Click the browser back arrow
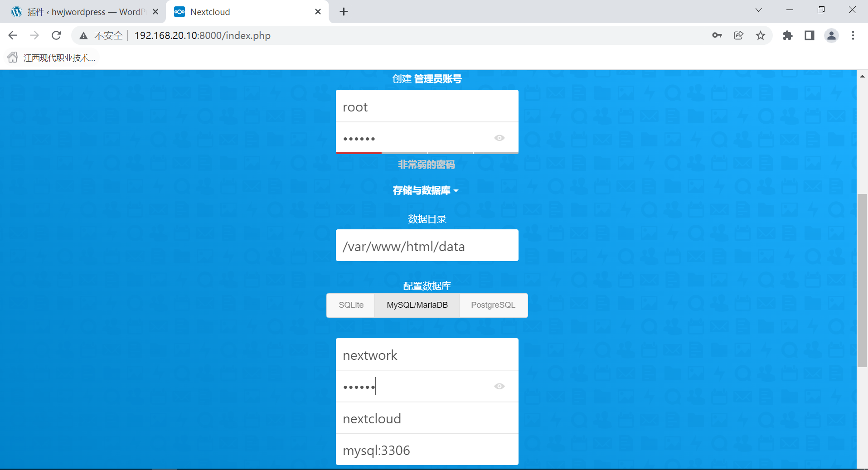Screen dimensions: 868x470 point(13,35)
